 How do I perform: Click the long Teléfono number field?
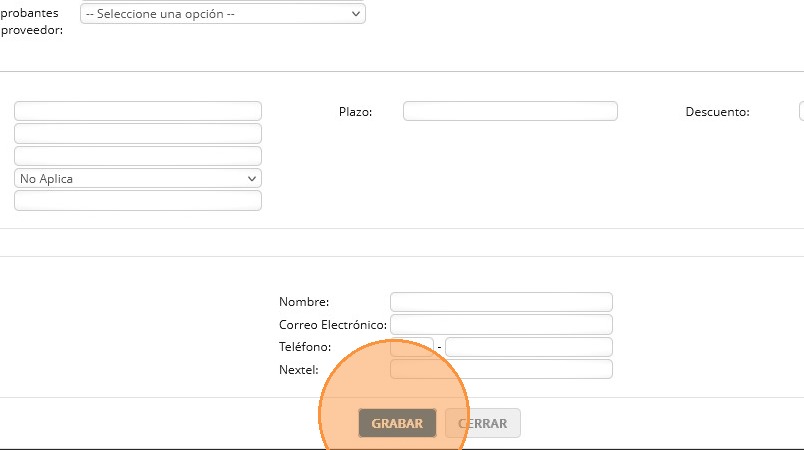click(528, 347)
